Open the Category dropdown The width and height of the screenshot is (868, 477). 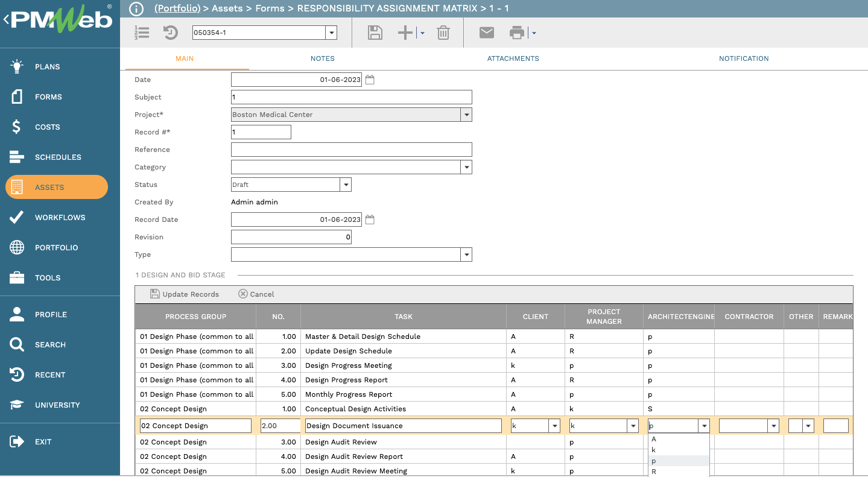point(466,167)
